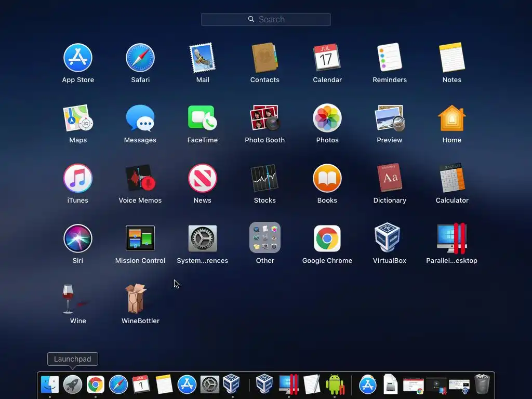Open the Mail app

point(203,58)
